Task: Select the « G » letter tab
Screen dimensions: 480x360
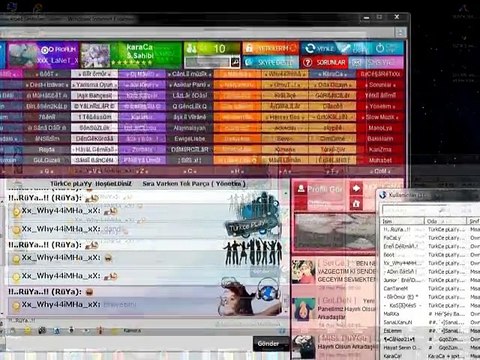Action: (x=47, y=171)
